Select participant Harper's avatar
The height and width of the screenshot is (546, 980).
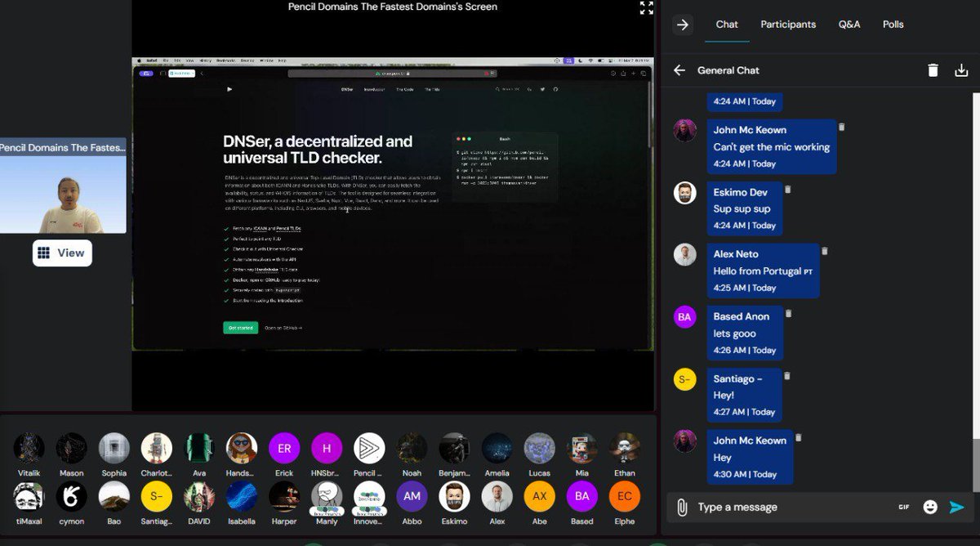(x=284, y=496)
